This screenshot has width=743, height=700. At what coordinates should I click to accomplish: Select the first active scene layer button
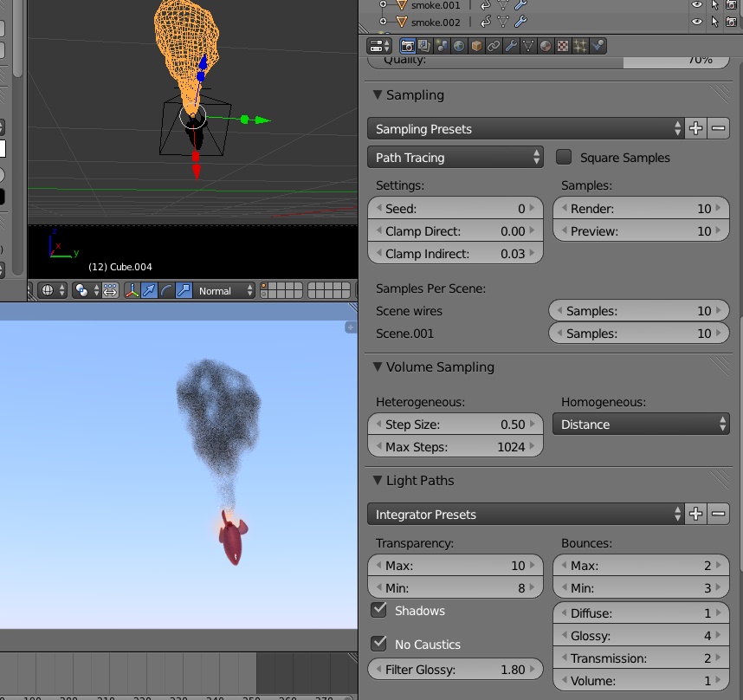(265, 286)
